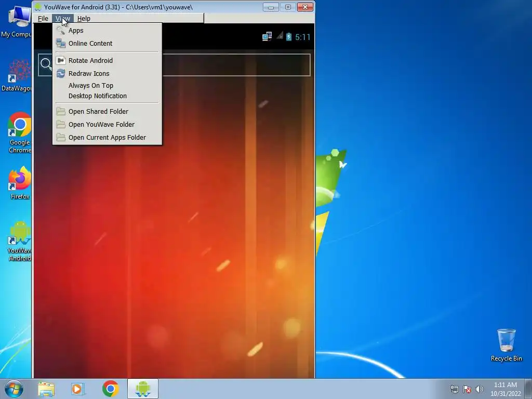Tap the Android signal strength icon
532x399 pixels.
coord(280,36)
